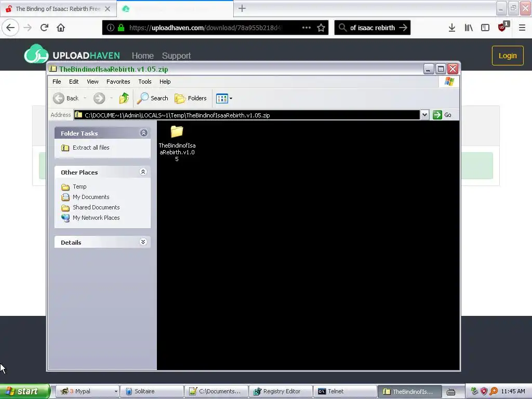Click the orange magnifier tray icon
532x399 pixels.
tap(494, 392)
